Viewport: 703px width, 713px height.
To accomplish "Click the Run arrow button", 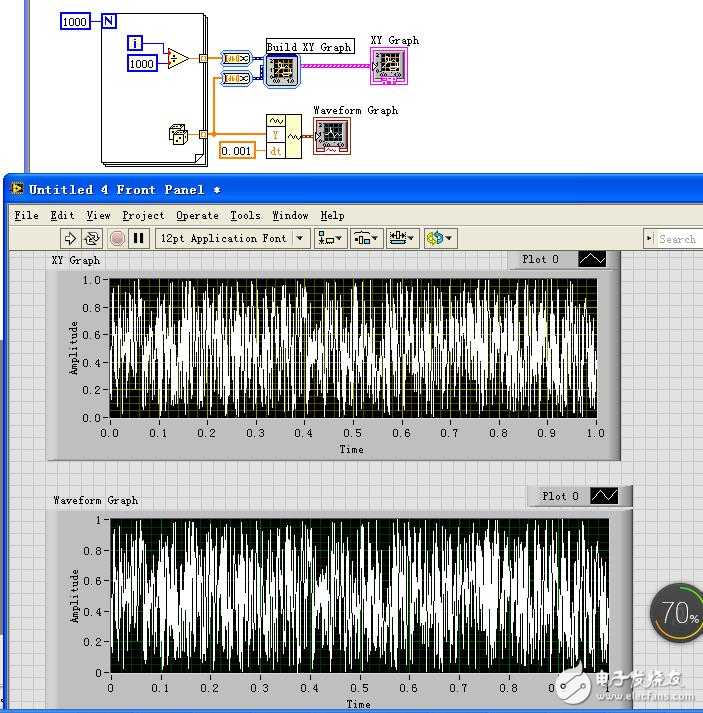I will [x=70, y=238].
